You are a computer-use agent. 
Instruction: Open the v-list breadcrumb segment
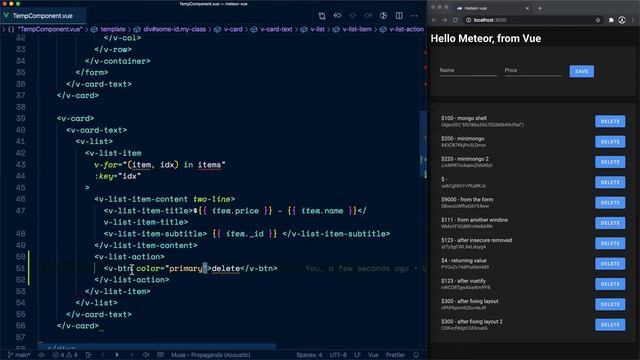coord(318,29)
